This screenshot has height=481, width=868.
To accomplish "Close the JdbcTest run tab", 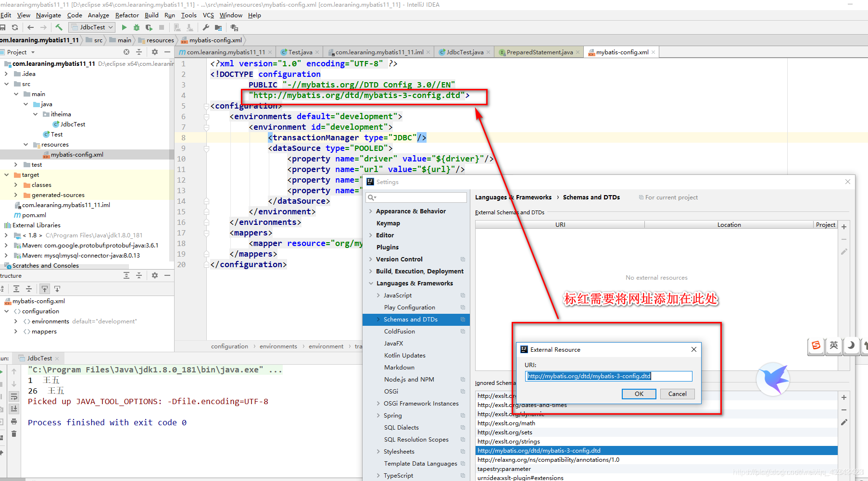I will [x=57, y=358].
